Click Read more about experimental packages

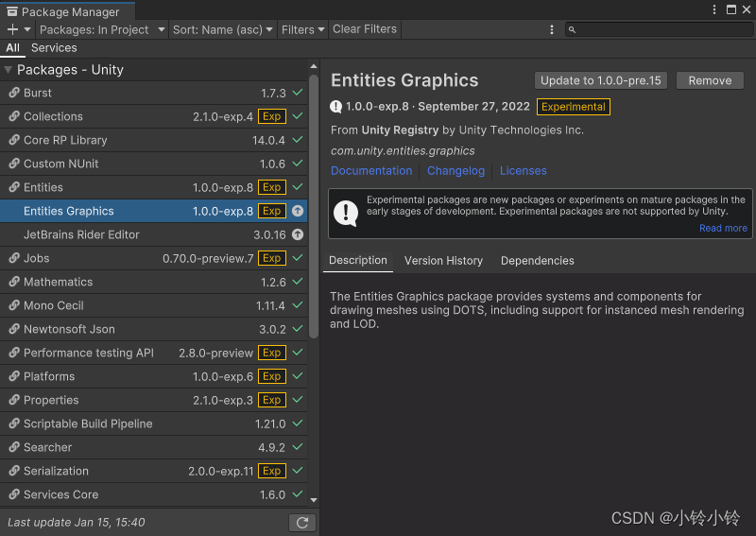[723, 228]
